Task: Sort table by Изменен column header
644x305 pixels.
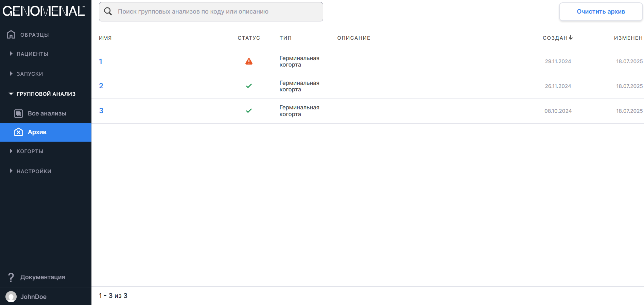Action: (628, 38)
